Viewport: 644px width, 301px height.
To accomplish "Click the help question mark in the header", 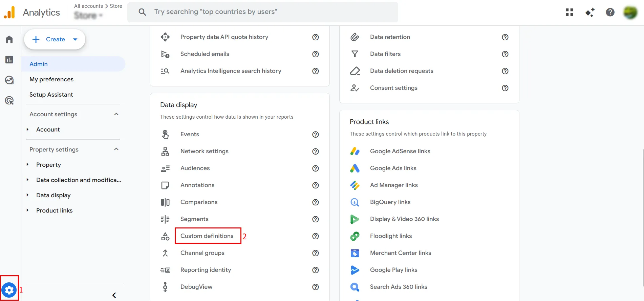I will click(x=610, y=13).
